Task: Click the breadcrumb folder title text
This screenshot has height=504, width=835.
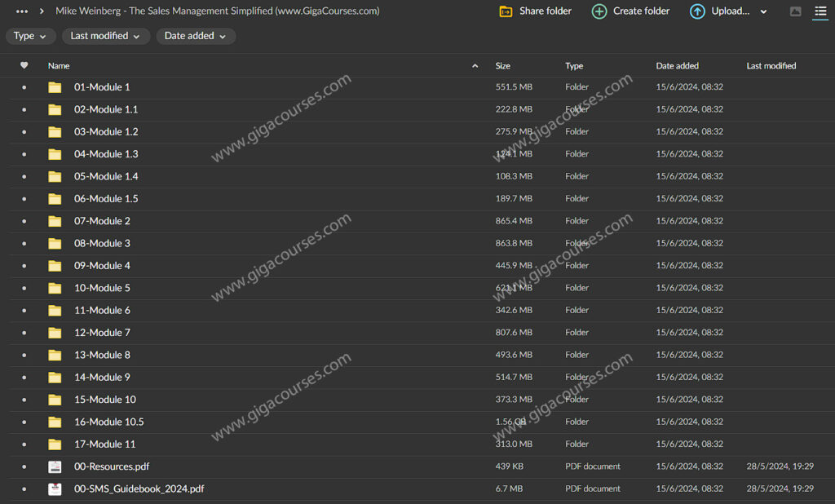Action: (217, 11)
